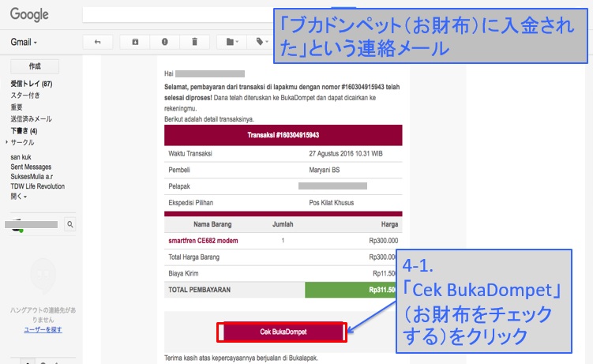Open スター付き starred folder
Screen dimensions: 593x364
point(25,96)
